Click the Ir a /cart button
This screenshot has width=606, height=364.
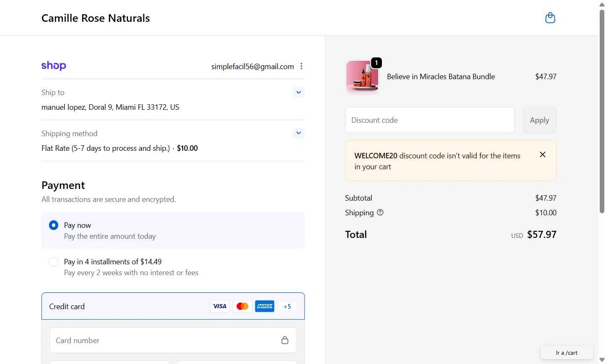point(567,353)
